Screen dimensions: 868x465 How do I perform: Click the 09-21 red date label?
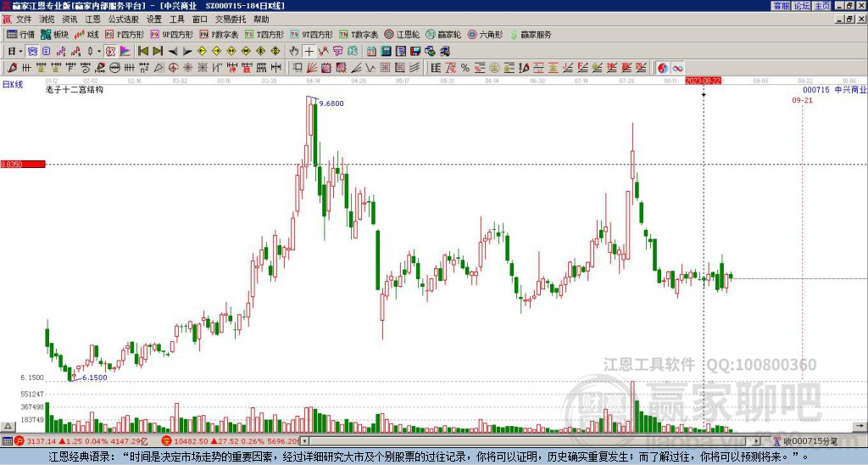[x=802, y=100]
